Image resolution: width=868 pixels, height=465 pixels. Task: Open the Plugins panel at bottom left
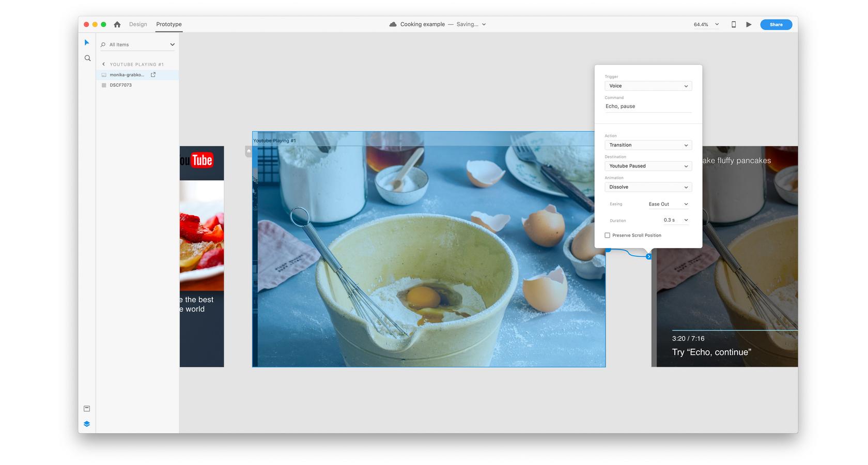87,408
